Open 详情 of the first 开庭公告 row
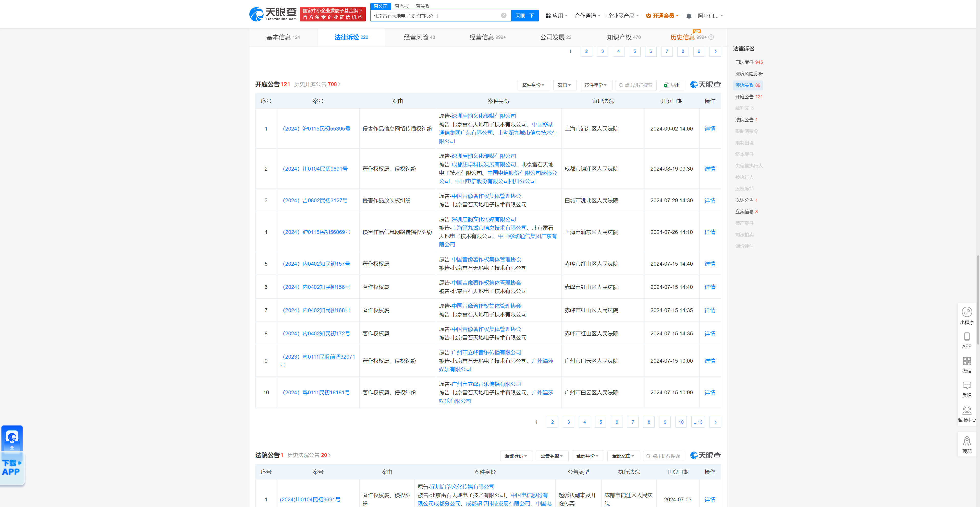 (709, 129)
